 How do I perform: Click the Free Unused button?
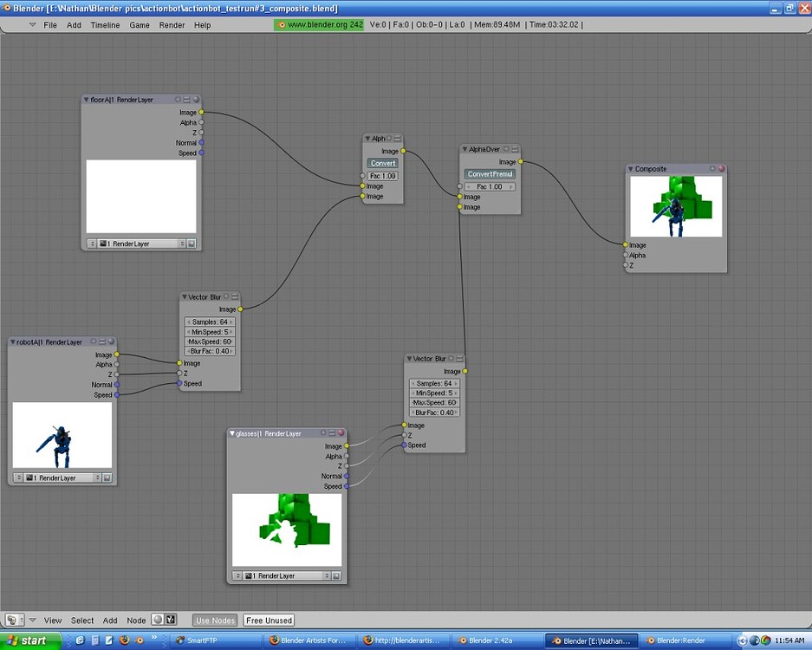click(x=269, y=620)
